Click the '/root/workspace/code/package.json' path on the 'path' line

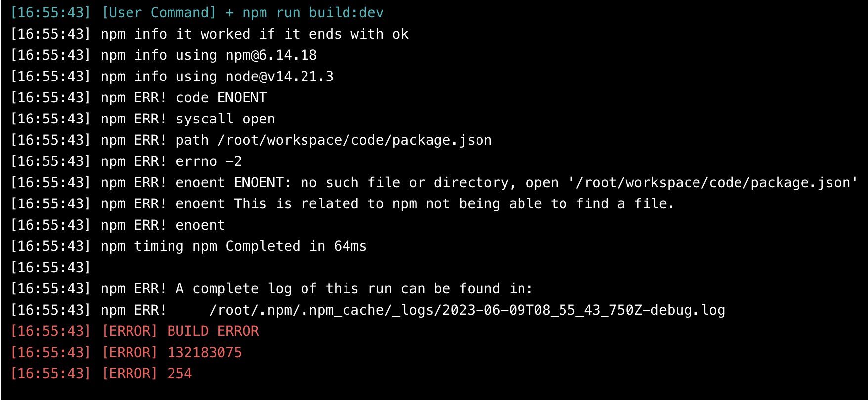[355, 140]
